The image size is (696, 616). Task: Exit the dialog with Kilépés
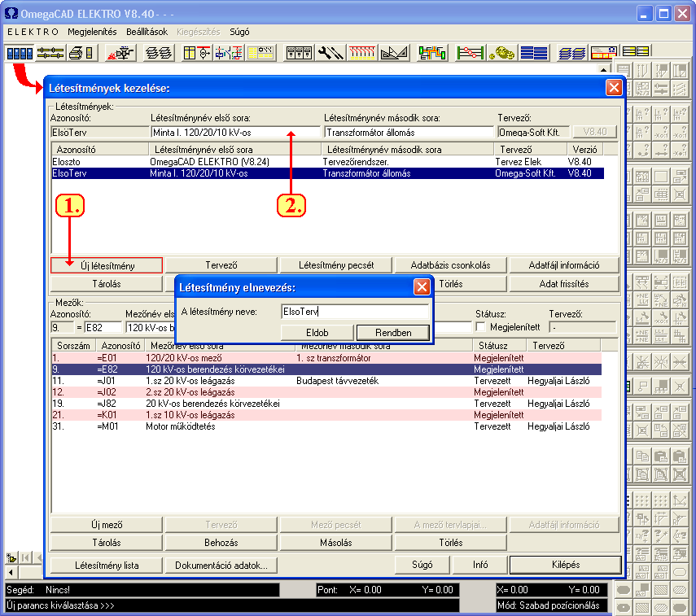(566, 565)
